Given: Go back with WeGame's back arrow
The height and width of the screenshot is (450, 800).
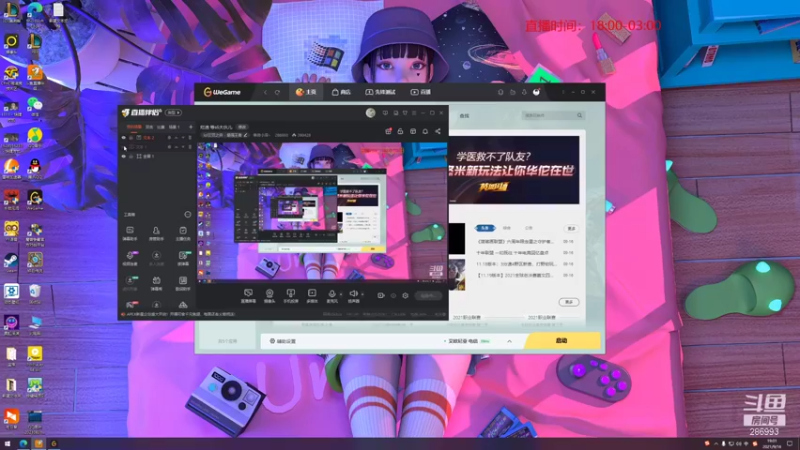Looking at the screenshot, I should pos(265,92).
